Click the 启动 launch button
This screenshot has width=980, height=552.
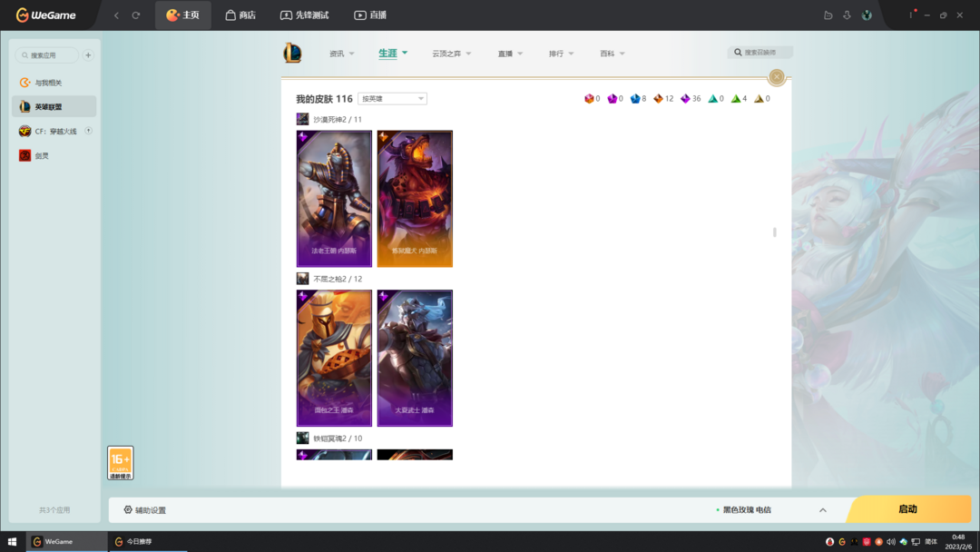[x=908, y=509]
